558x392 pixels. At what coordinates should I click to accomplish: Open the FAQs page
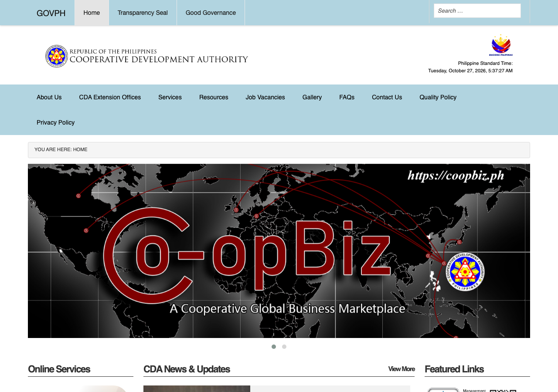click(x=347, y=97)
